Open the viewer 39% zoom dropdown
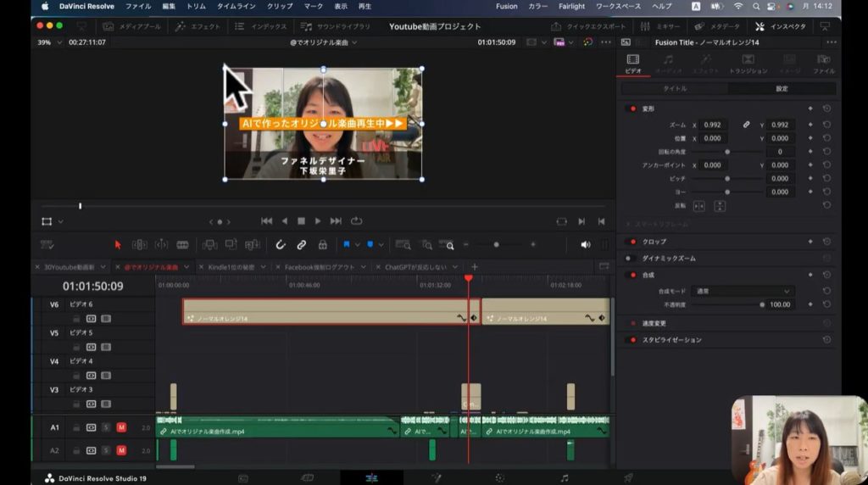The height and width of the screenshot is (485, 868). (x=48, y=42)
